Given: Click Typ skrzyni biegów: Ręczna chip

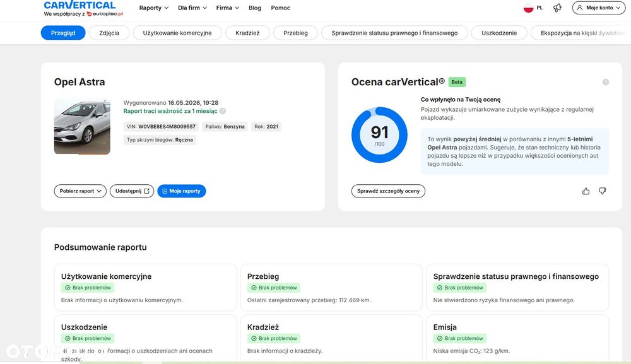Looking at the screenshot, I should pyautogui.click(x=160, y=140).
